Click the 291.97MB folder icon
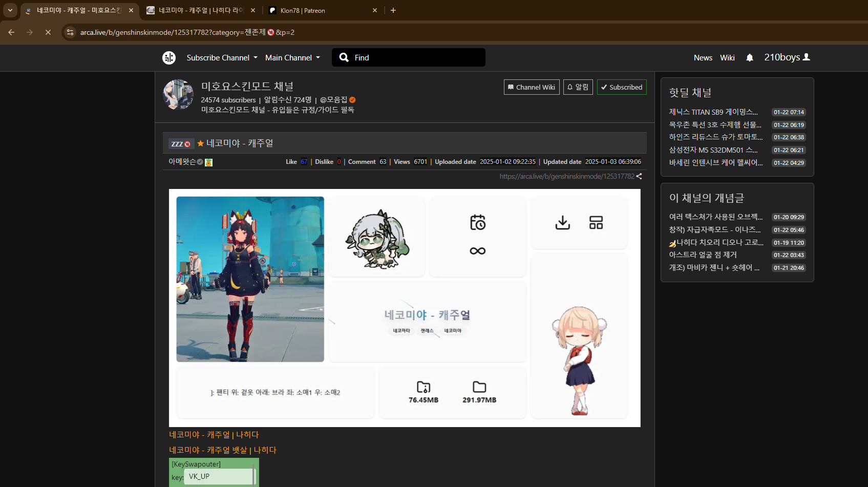This screenshot has height=487, width=868. click(479, 387)
